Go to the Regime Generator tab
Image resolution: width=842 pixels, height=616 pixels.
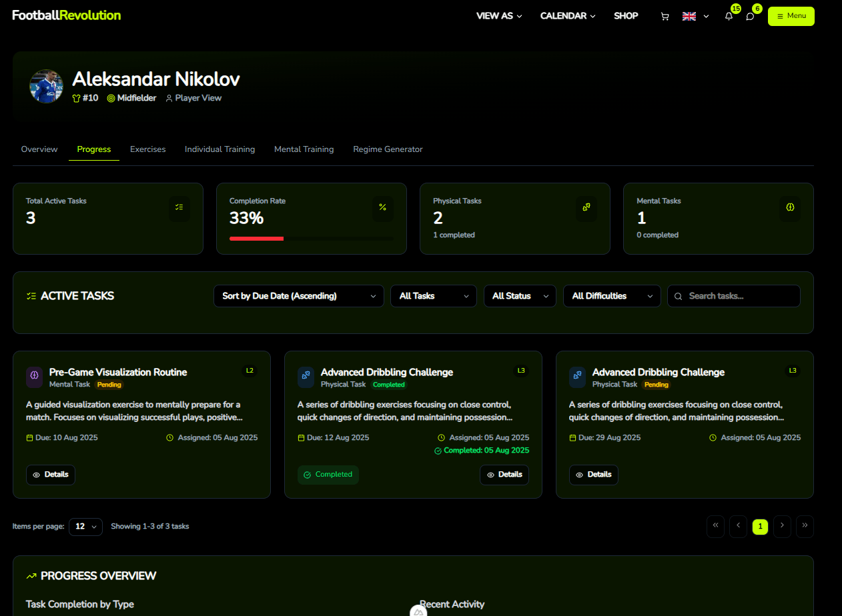(x=388, y=149)
